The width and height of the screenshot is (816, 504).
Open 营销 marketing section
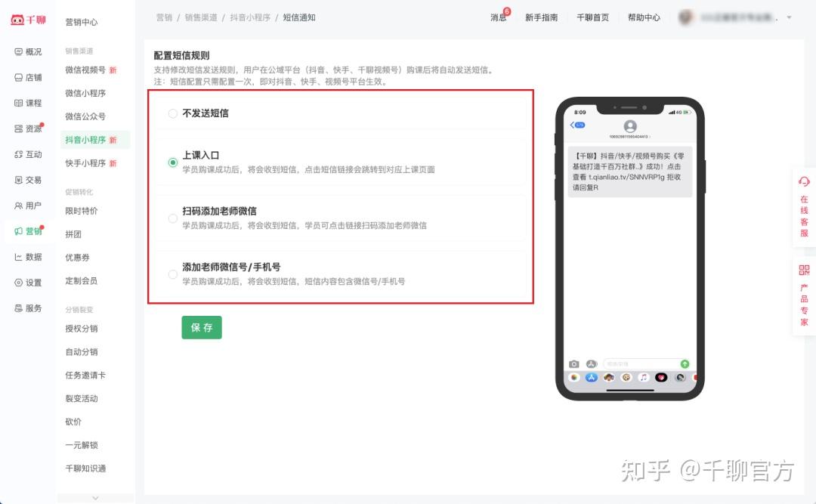click(x=28, y=231)
